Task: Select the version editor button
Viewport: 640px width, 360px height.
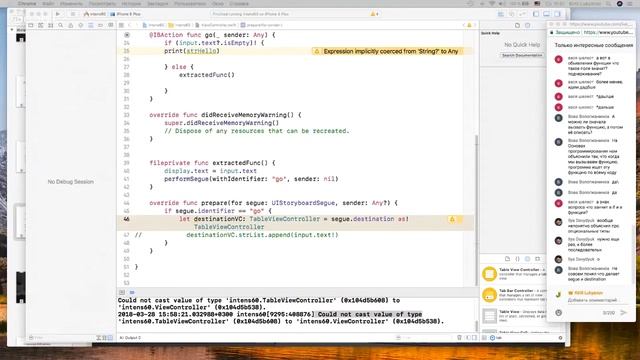Action: pyautogui.click(x=522, y=14)
